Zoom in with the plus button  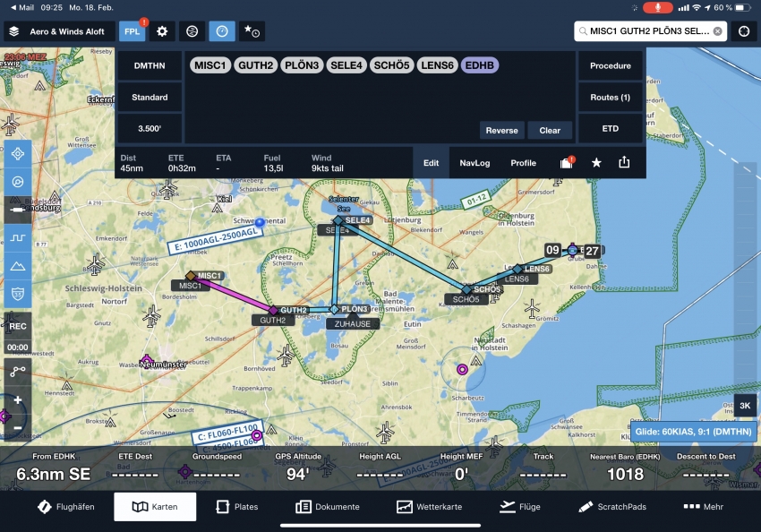point(18,400)
